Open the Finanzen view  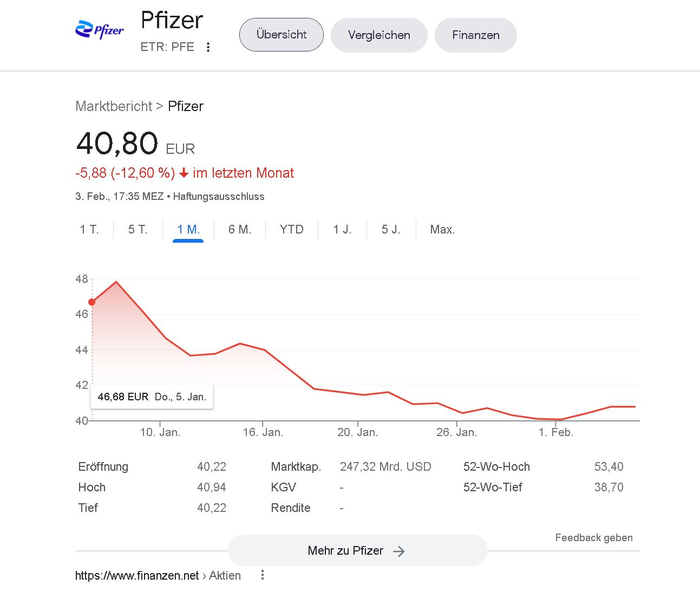(x=476, y=35)
